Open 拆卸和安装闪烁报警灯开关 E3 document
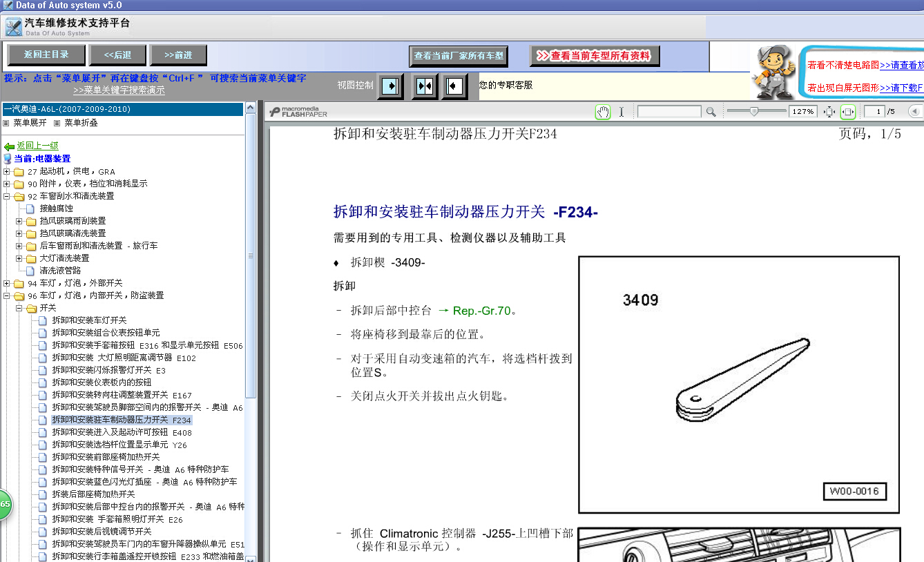The width and height of the screenshot is (924, 562). [109, 370]
